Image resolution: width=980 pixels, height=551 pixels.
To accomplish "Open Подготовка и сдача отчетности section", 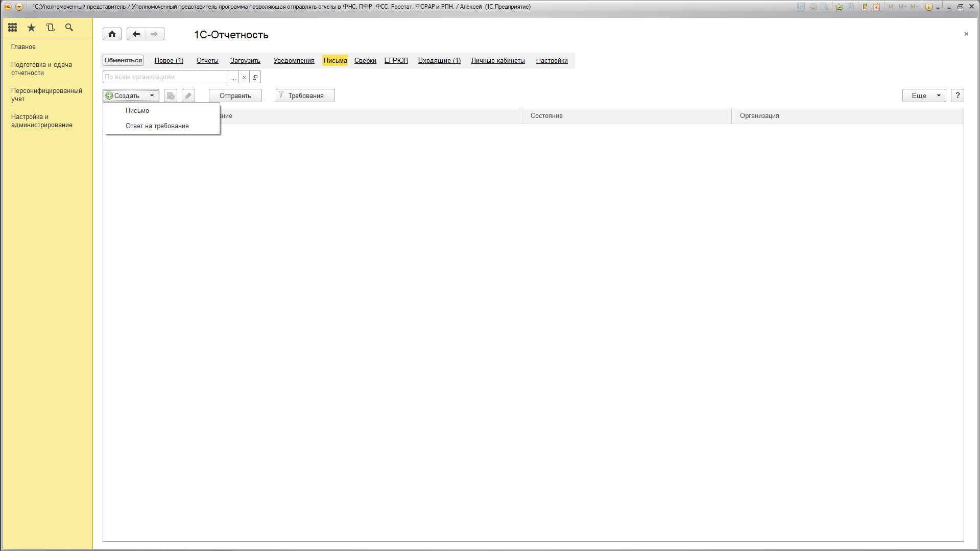I will (x=42, y=69).
